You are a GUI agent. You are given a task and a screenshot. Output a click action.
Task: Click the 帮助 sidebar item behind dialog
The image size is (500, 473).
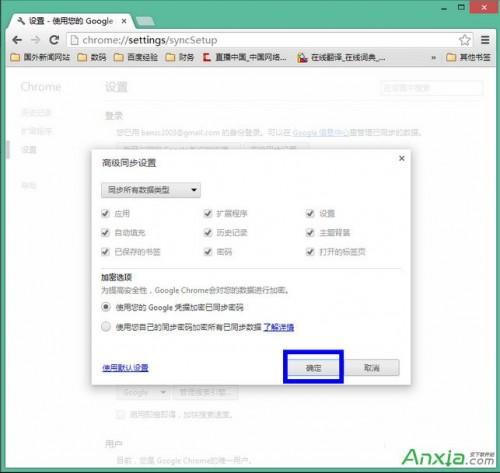28,185
